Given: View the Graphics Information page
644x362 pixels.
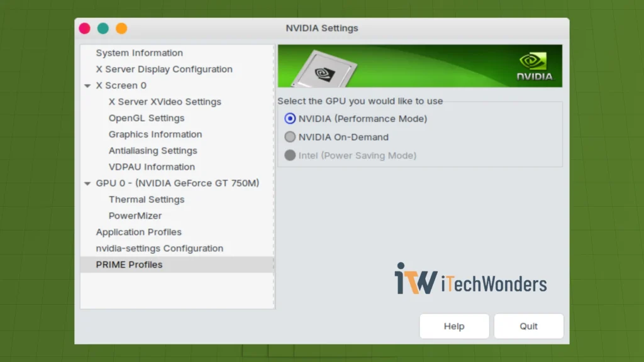Looking at the screenshot, I should click(155, 134).
